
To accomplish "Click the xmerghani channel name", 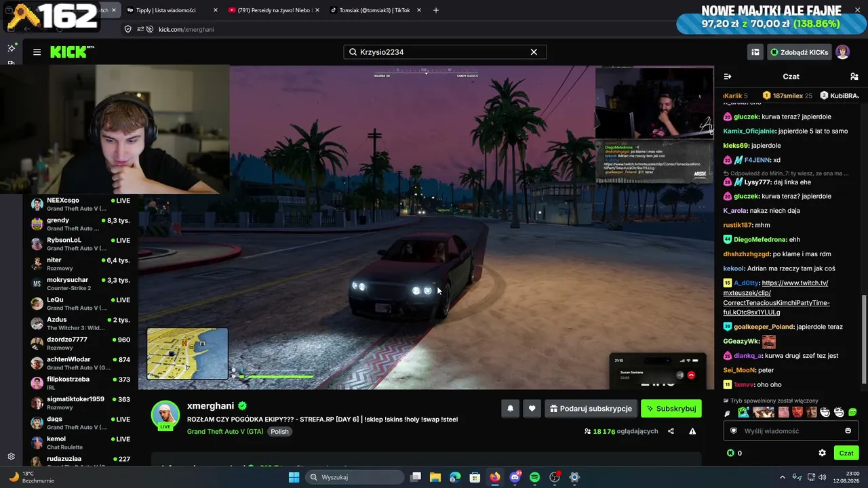I will 210,406.
